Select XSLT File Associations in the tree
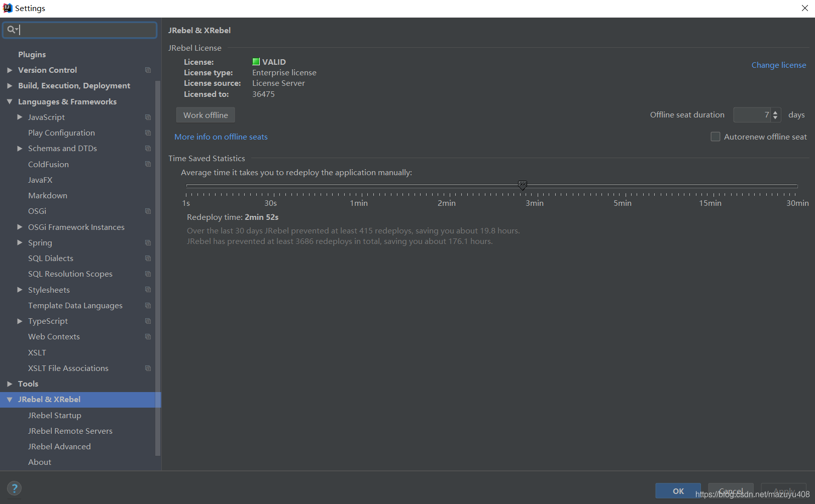This screenshot has height=504, width=815. (x=68, y=368)
